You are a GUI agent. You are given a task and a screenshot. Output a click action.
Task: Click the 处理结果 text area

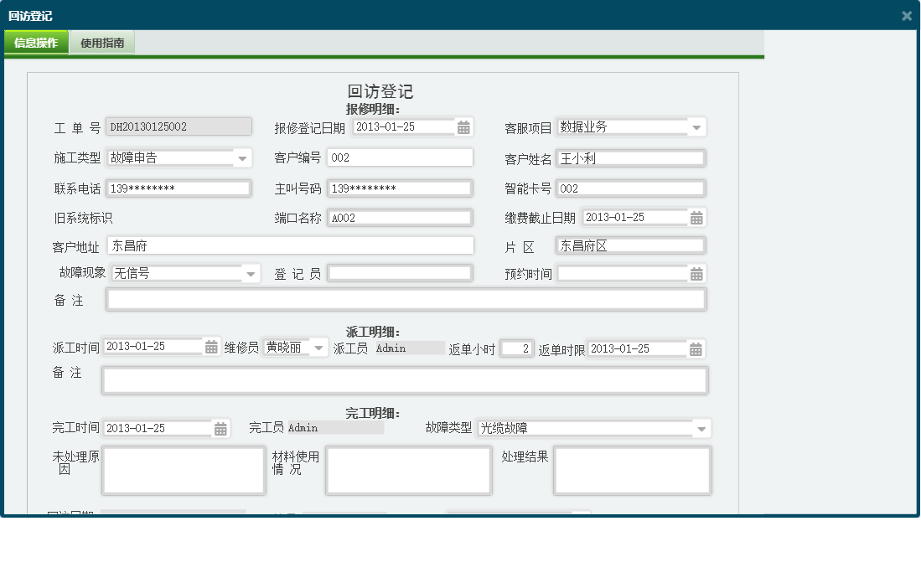click(632, 470)
